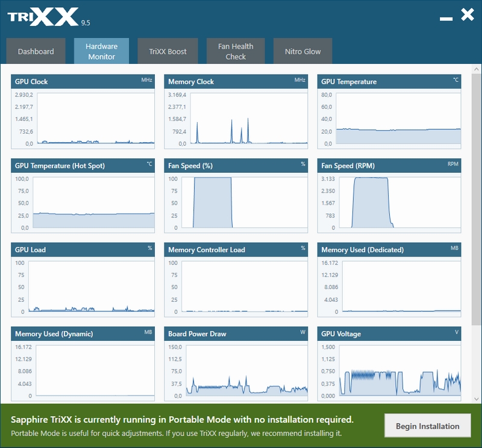Click the 2.930,2 value on GPU Clock axis

tap(23, 95)
